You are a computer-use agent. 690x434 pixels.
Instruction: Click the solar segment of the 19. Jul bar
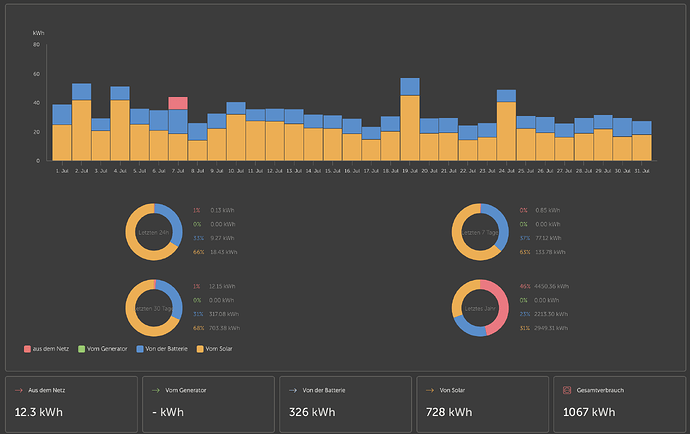[x=410, y=128]
